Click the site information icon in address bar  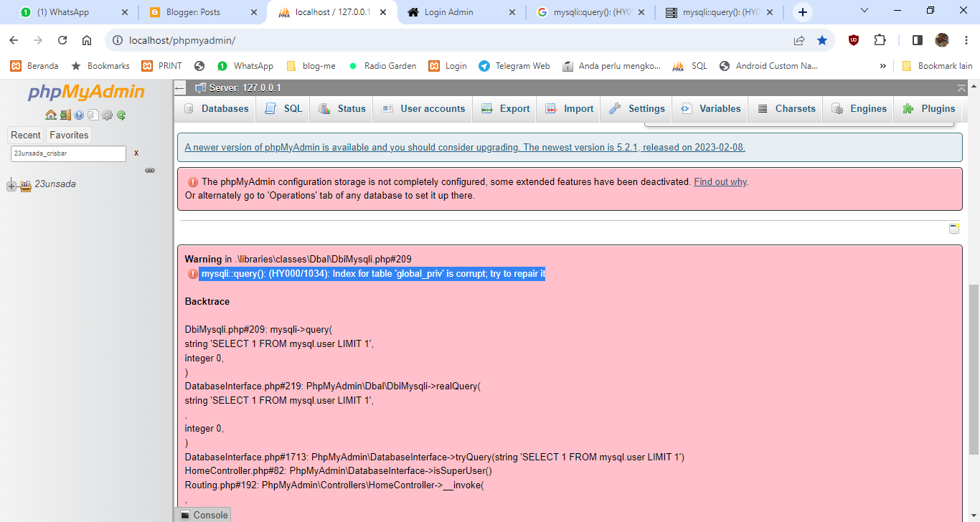click(x=118, y=40)
